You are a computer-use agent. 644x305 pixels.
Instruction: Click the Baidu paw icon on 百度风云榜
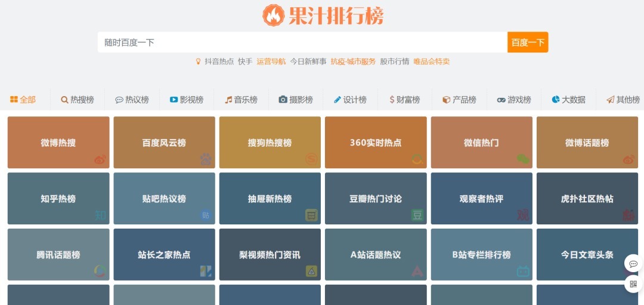206,159
